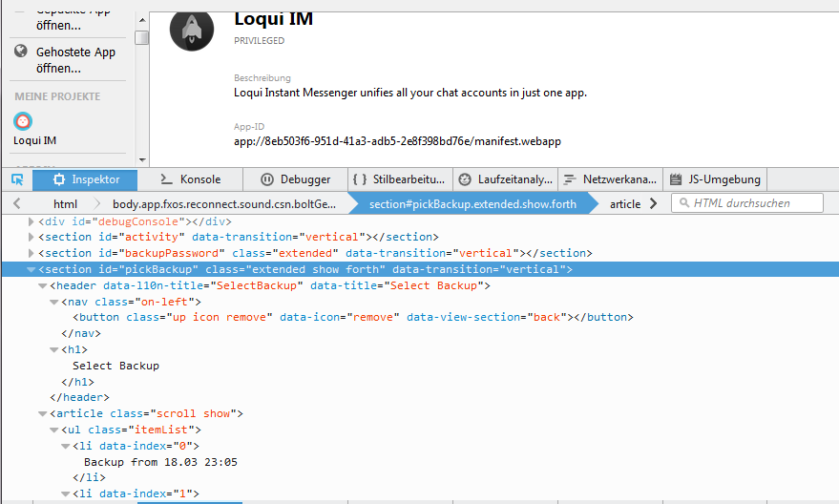Collapse the ul itemList node
The image size is (839, 504).
pyautogui.click(x=53, y=430)
